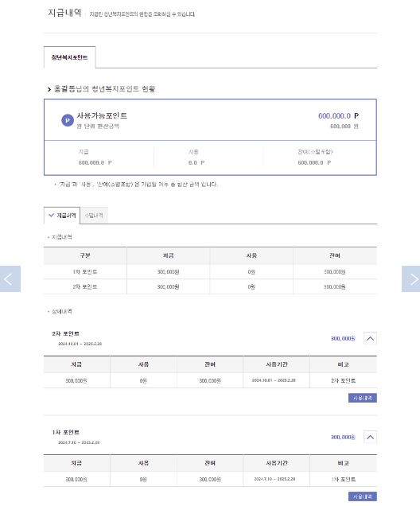Go to the previous slide with left arrow
Image resolution: width=420 pixels, height=506 pixels.
pos(10,278)
